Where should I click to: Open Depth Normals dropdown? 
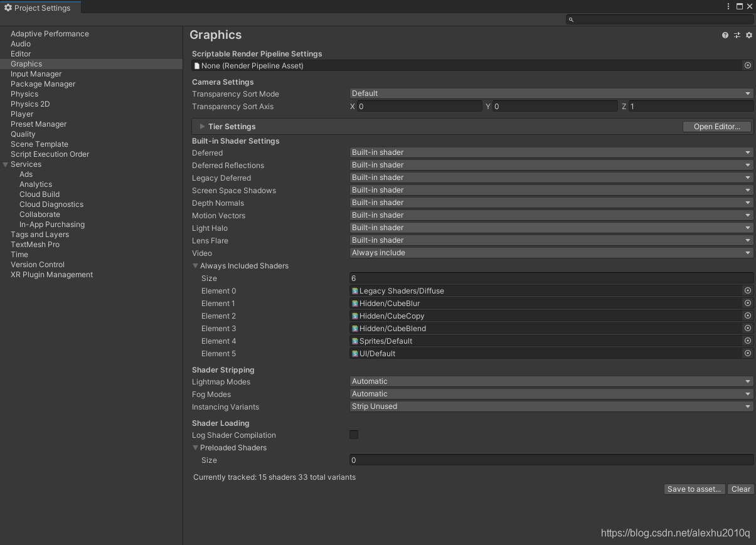(551, 203)
